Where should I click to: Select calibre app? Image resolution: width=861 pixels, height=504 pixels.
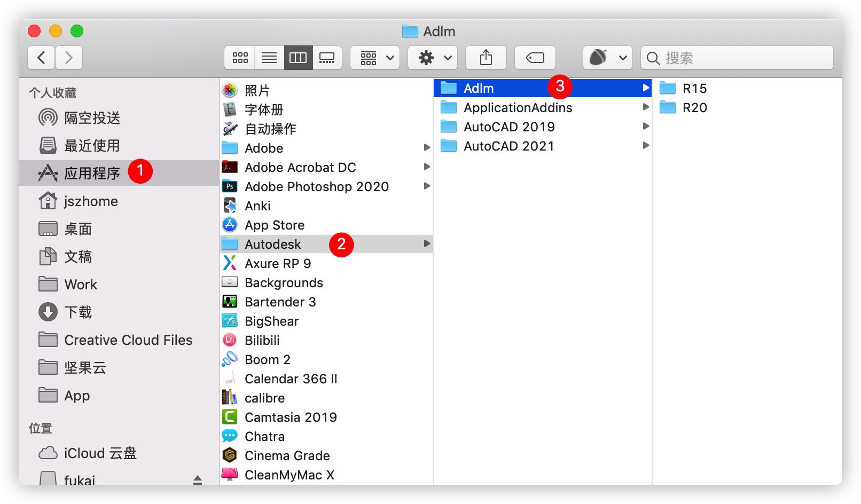tap(326, 398)
